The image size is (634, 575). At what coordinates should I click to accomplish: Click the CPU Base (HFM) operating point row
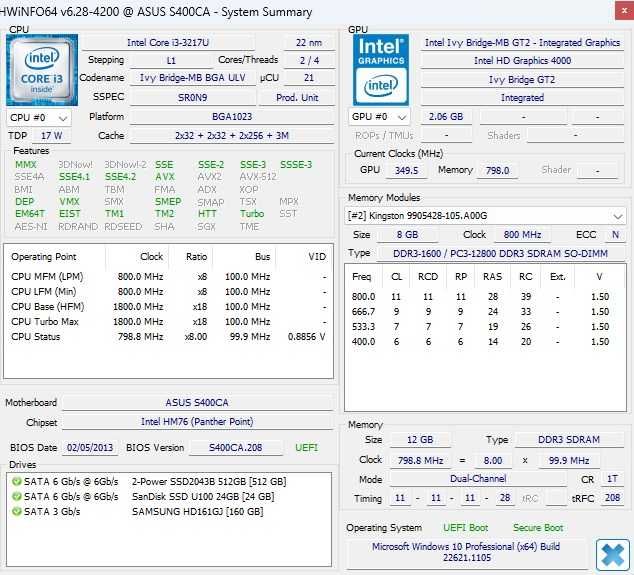click(x=169, y=307)
